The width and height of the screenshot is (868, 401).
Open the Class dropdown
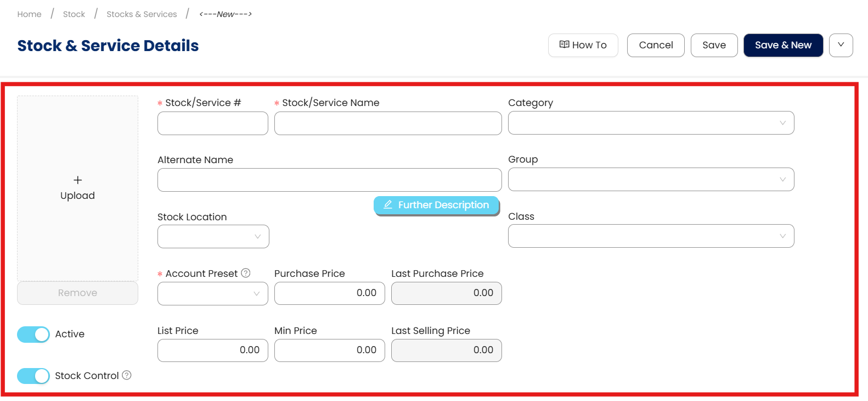tap(651, 236)
